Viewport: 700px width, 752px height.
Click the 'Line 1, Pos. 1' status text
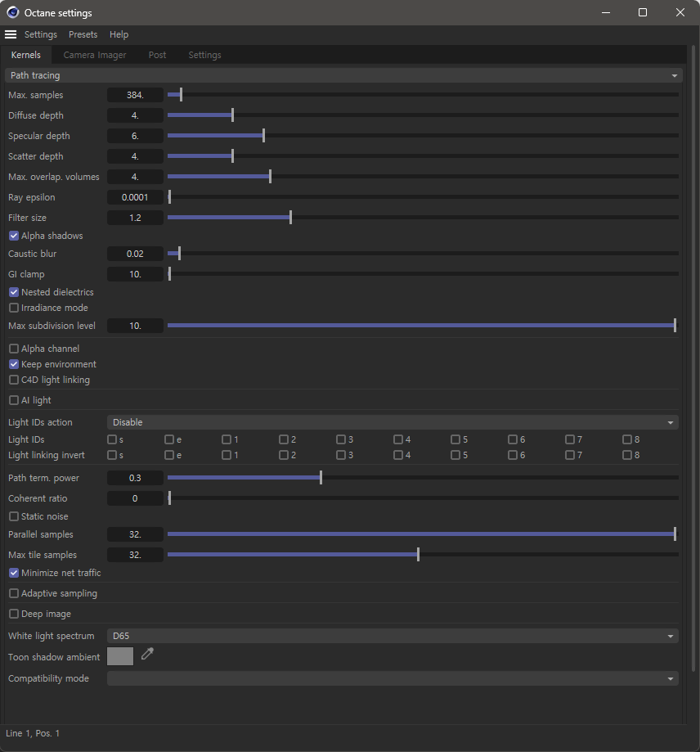pos(33,733)
